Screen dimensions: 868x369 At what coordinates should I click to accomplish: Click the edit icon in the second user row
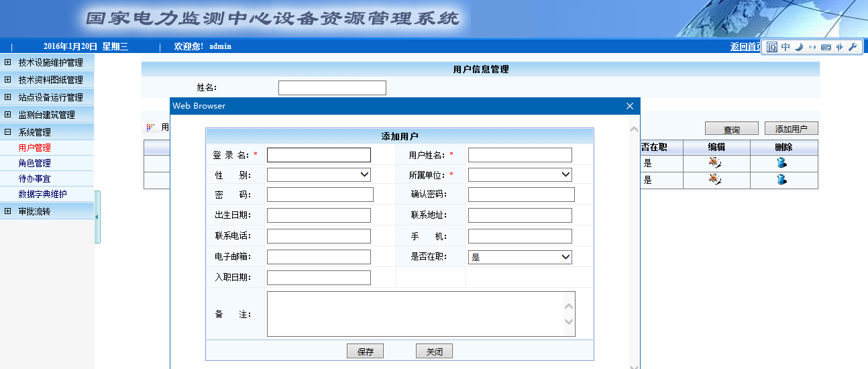click(x=715, y=179)
